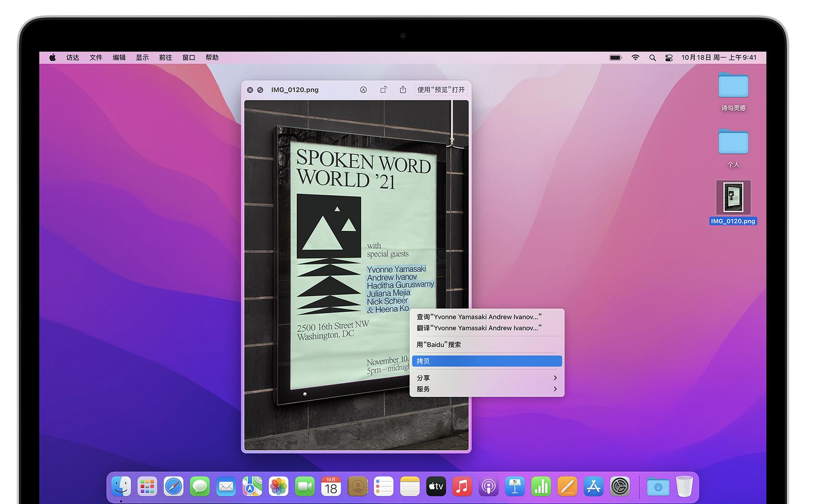Image resolution: width=819 pixels, height=504 pixels.
Task: Open Spotlight search in the menu bar
Action: [653, 58]
